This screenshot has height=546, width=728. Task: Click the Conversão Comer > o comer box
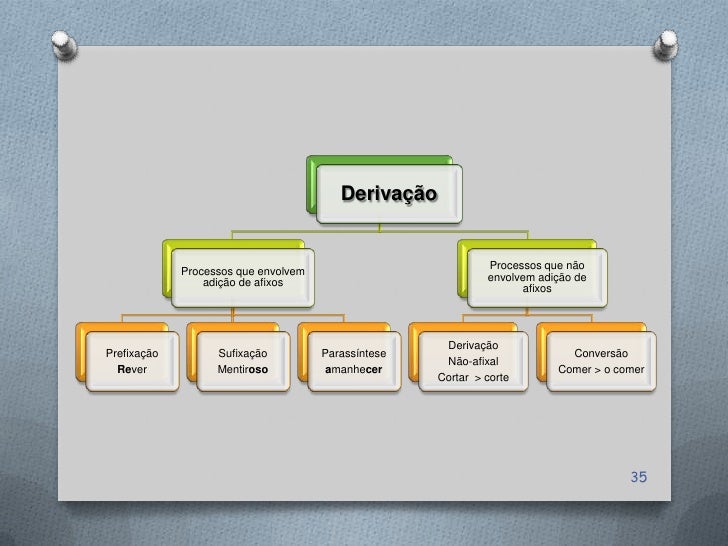(x=601, y=361)
